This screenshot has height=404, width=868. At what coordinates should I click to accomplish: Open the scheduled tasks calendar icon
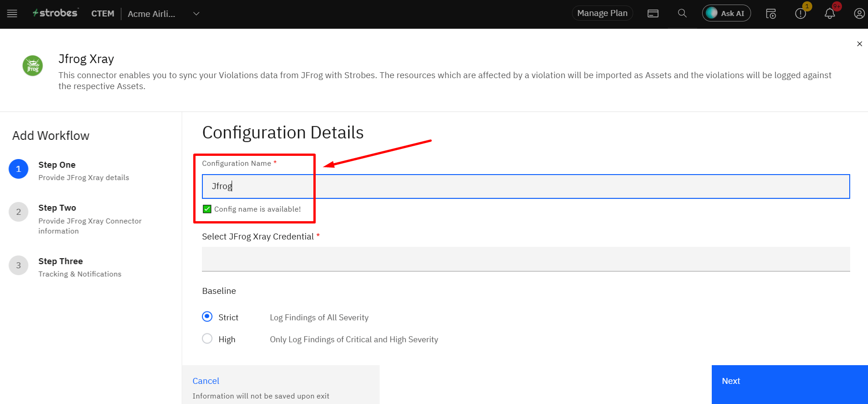coord(771,14)
